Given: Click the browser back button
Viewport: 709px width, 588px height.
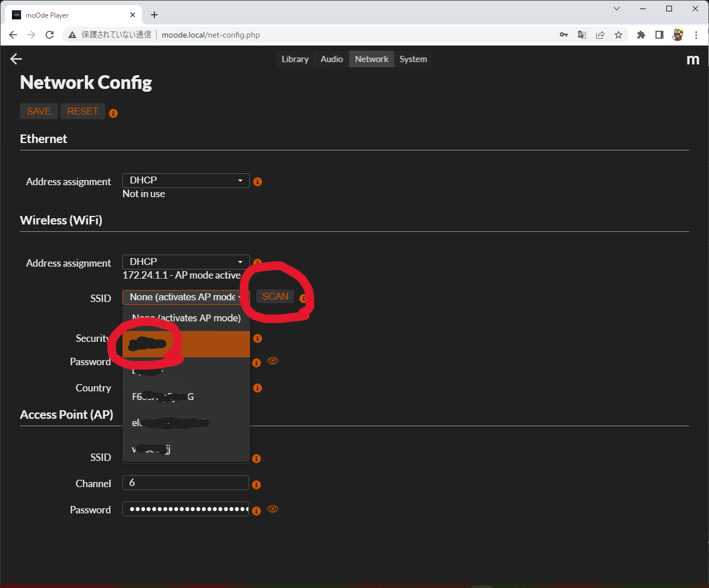Looking at the screenshot, I should (13, 35).
